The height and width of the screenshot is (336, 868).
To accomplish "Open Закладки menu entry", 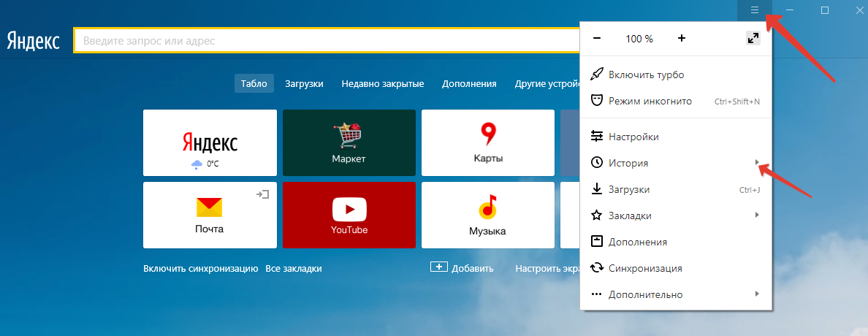I will click(x=675, y=215).
